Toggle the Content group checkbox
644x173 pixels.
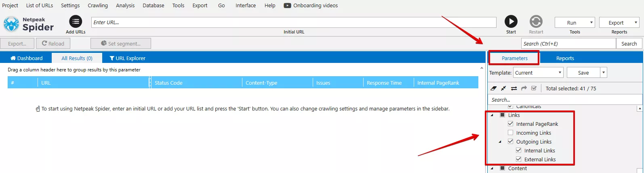pos(502,168)
